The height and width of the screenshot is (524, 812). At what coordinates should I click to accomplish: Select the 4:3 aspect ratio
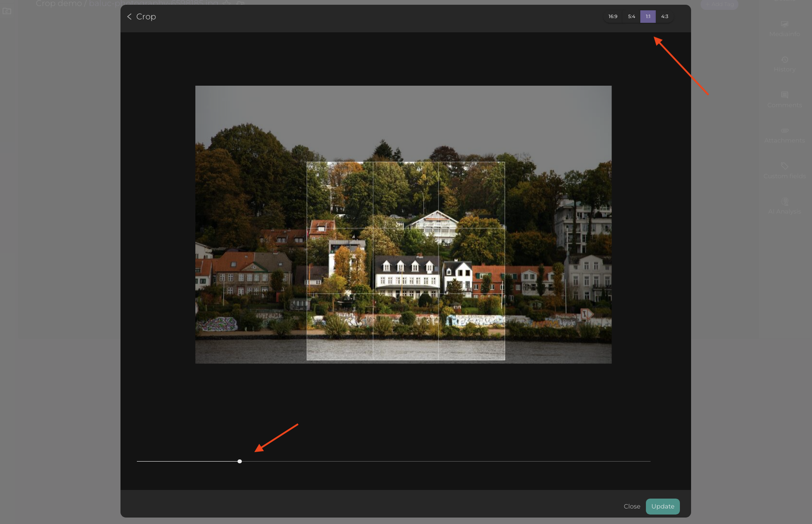click(x=664, y=16)
